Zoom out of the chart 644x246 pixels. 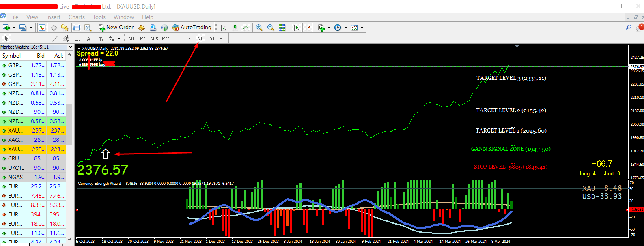tap(270, 28)
